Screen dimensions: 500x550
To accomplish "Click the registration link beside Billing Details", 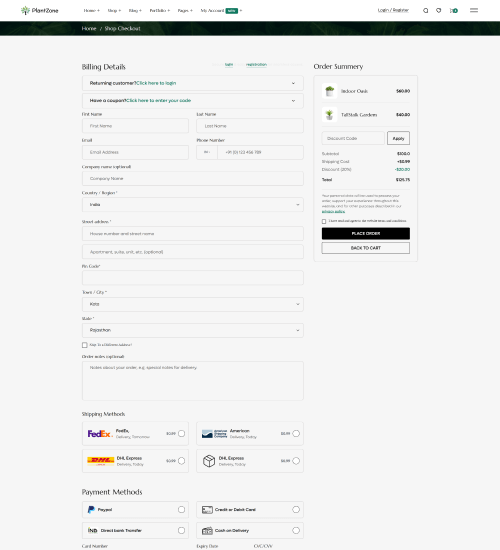I will pos(256,65).
